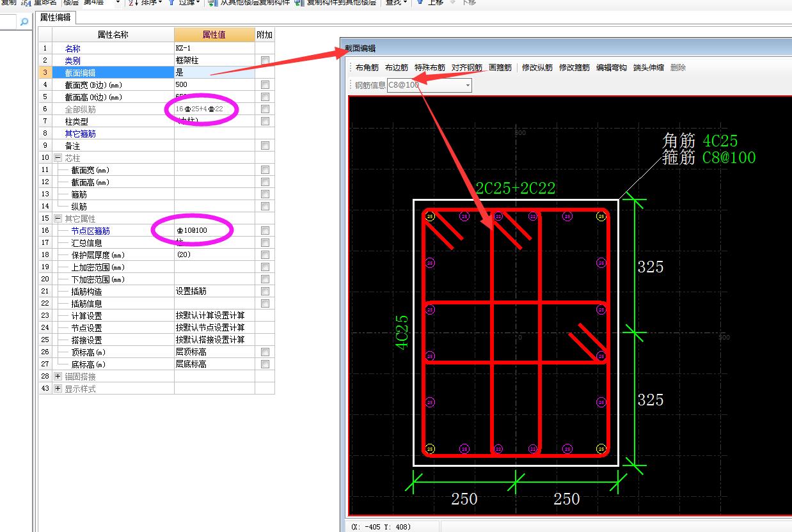The height and width of the screenshot is (532, 792).
Task: Click the search magnifier icon
Action: pyautogui.click(x=24, y=22)
